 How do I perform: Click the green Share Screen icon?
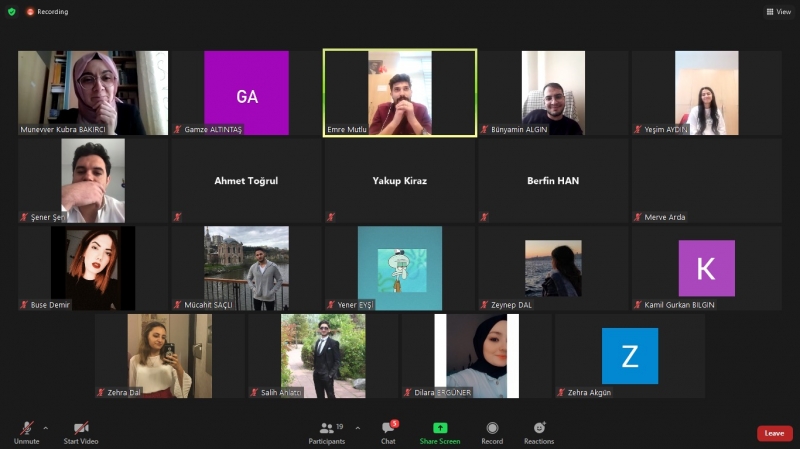pos(440,428)
